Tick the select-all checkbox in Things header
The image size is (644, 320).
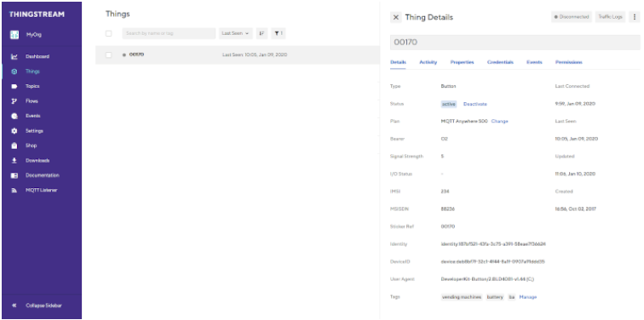coord(108,33)
